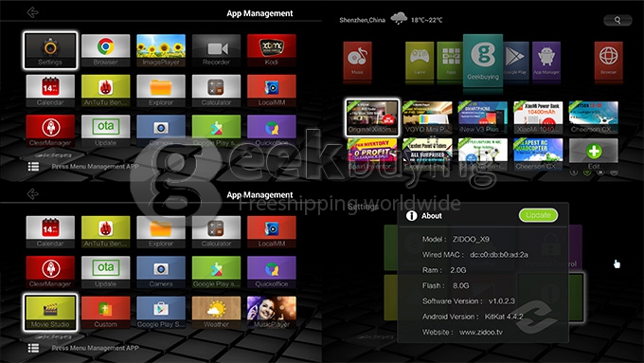The width and height of the screenshot is (644, 363).
Task: Select the Flash: 8.0G row
Action: [446, 285]
